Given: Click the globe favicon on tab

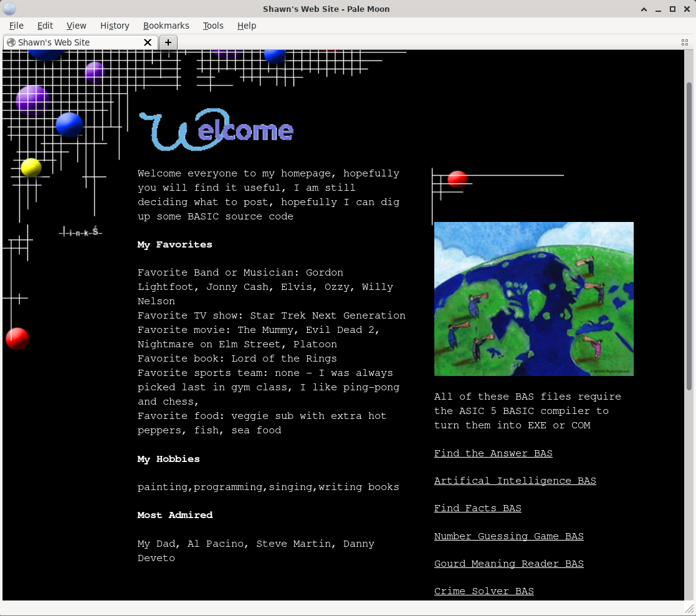Looking at the screenshot, I should point(11,42).
